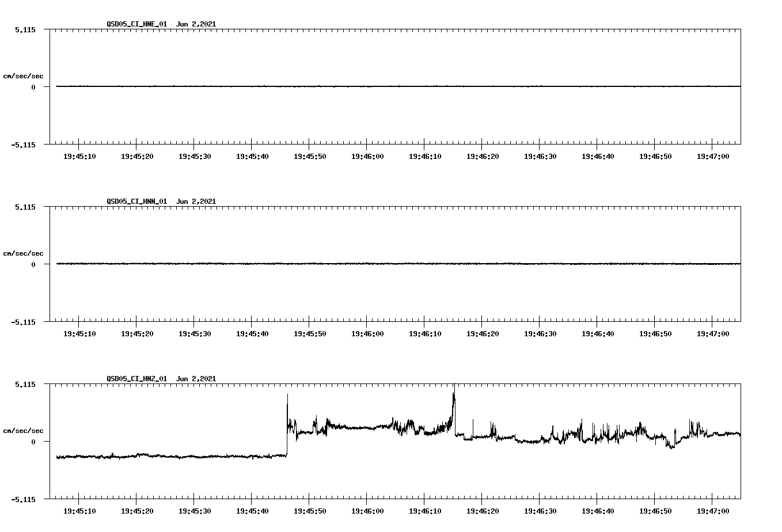Click the 5.115 upper limit on HNZ chart
This screenshot has height=532, width=782.
pos(25,384)
